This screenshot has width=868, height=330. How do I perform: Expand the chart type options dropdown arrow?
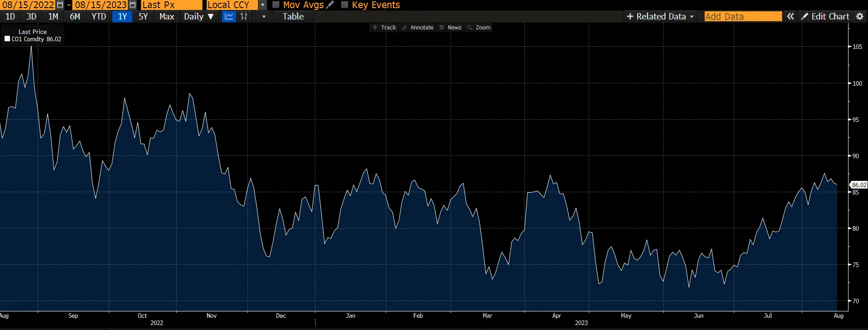pyautogui.click(x=264, y=17)
